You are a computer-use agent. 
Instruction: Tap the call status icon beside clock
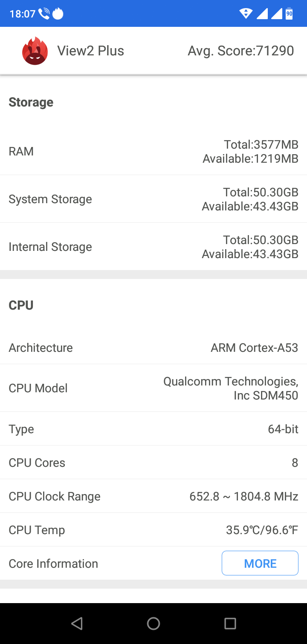(44, 14)
